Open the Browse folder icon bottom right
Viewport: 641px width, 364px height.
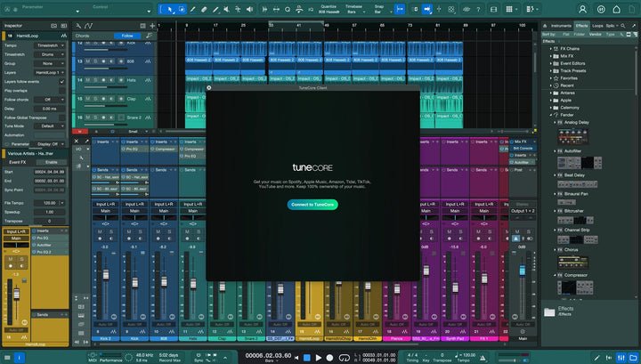(x=633, y=358)
